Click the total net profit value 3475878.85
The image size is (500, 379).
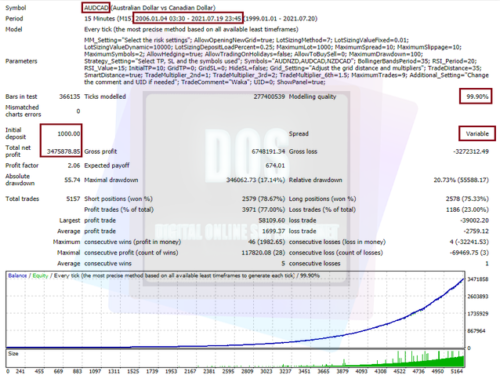[63, 151]
